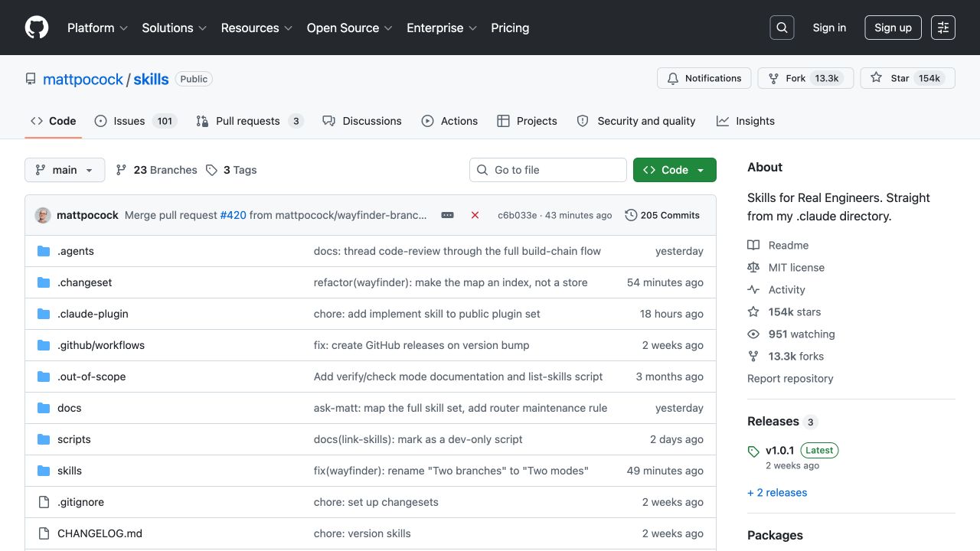The height and width of the screenshot is (551, 980).
Task: Open the + 2 releases link
Action: 777,492
